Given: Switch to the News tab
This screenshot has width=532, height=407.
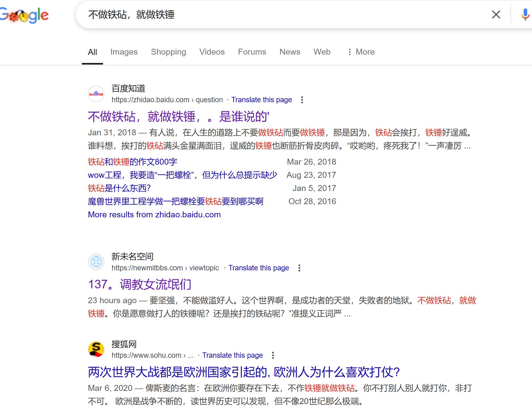Looking at the screenshot, I should 290,52.
